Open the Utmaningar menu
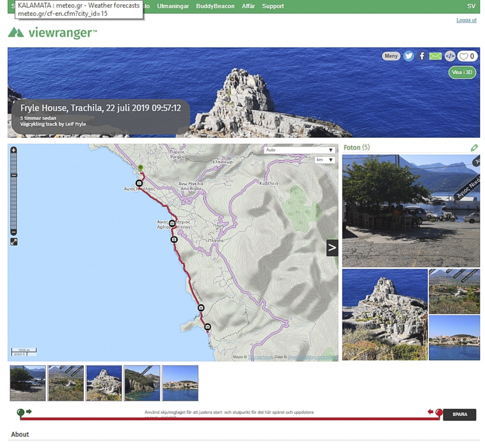The height and width of the screenshot is (448, 485). tap(173, 6)
